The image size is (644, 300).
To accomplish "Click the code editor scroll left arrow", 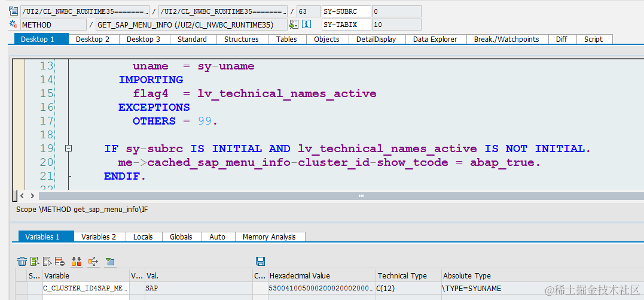I will click(22, 195).
